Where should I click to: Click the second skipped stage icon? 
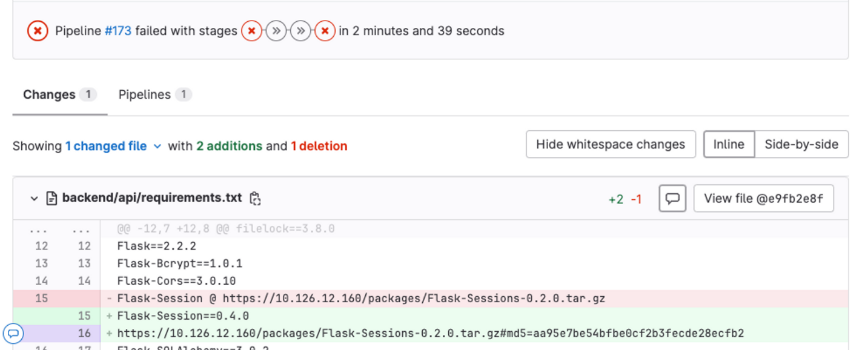(x=300, y=31)
